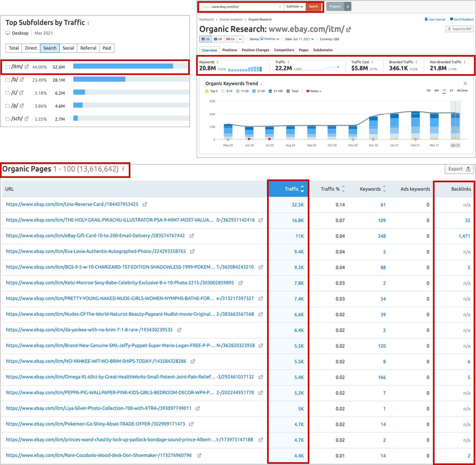Toggle 11-20 positions checkbox

click(238, 91)
